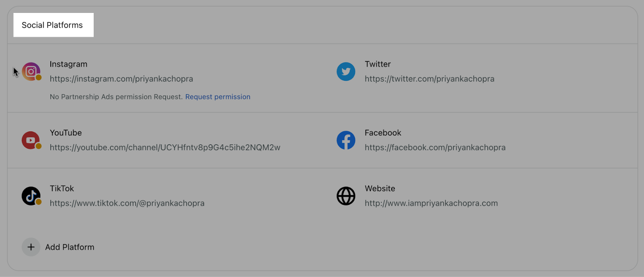This screenshot has height=277, width=644.
Task: Click the Website globe icon
Action: pyautogui.click(x=346, y=196)
